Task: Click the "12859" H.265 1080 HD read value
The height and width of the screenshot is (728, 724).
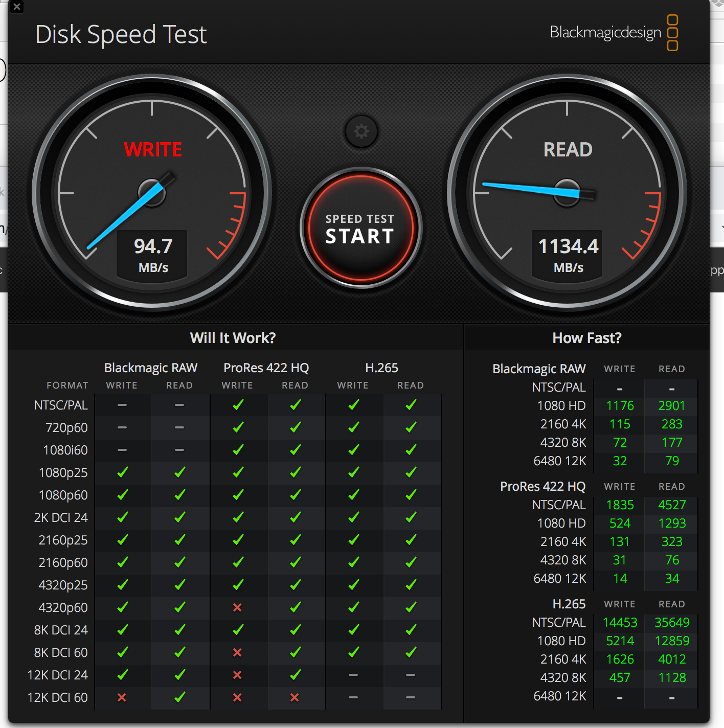Action: 672,641
